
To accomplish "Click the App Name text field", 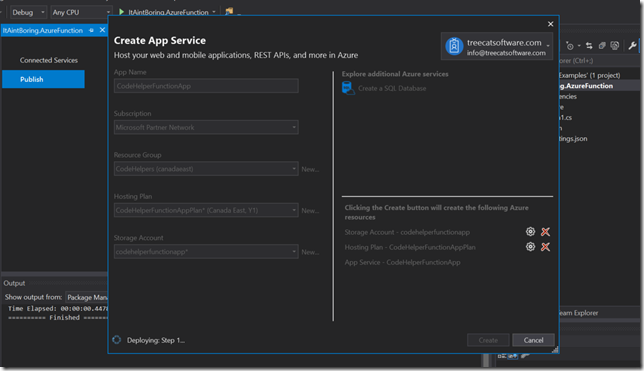I will click(206, 86).
